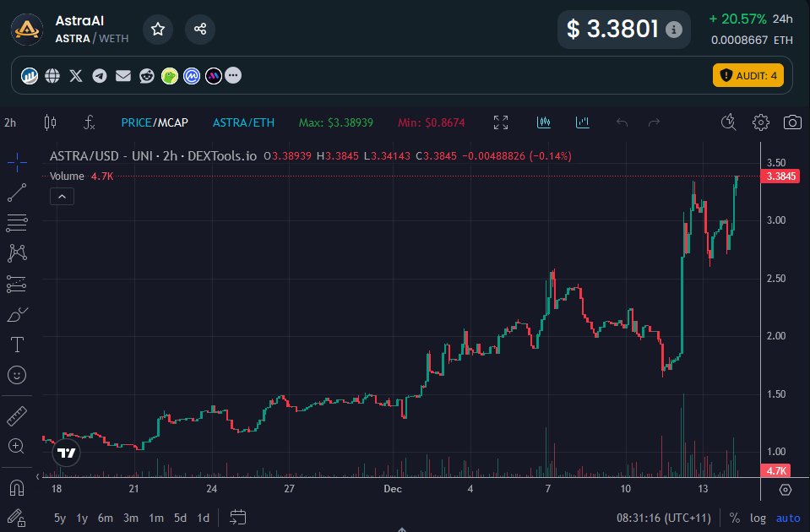810x532 pixels.
Task: Toggle auto scale
Action: pyautogui.click(x=788, y=518)
